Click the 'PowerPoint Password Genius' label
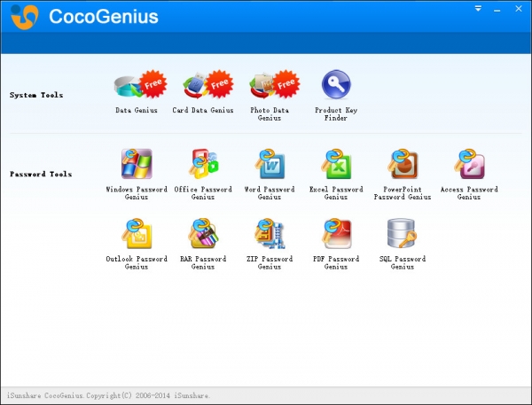The width and height of the screenshot is (532, 405). 403,193
